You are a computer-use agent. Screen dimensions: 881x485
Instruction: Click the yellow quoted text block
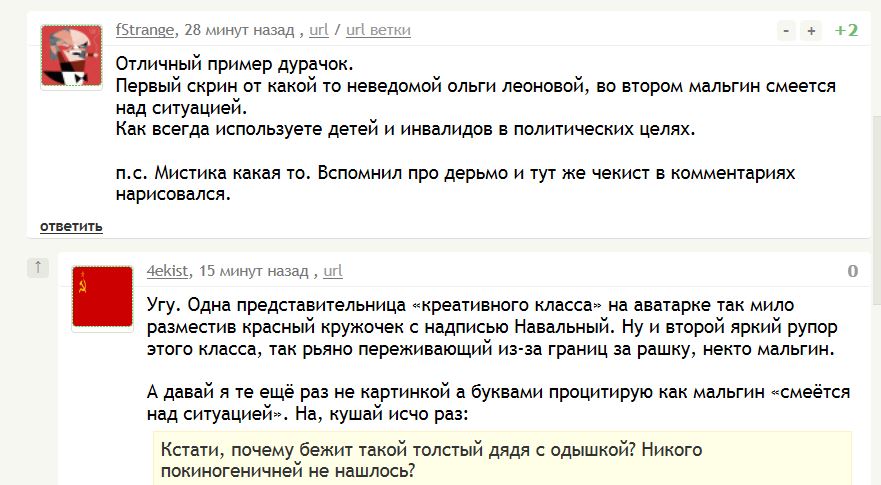(x=502, y=459)
